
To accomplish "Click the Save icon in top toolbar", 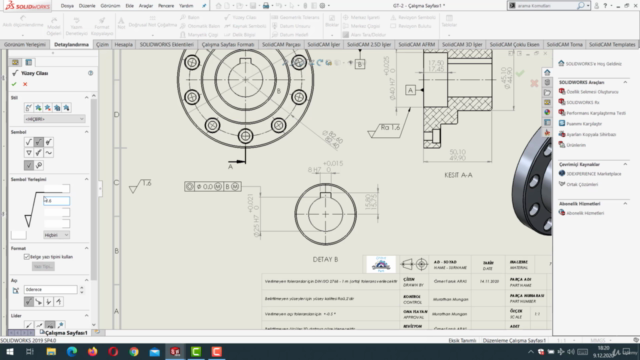I will tap(253, 6).
